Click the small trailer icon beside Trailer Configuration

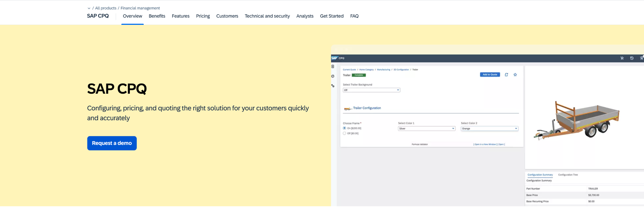tap(348, 109)
